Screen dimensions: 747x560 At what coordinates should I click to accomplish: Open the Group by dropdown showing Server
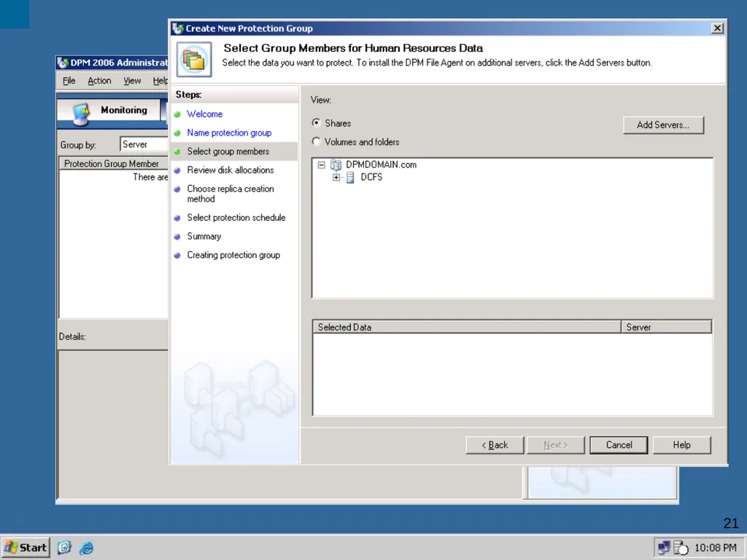tap(144, 144)
